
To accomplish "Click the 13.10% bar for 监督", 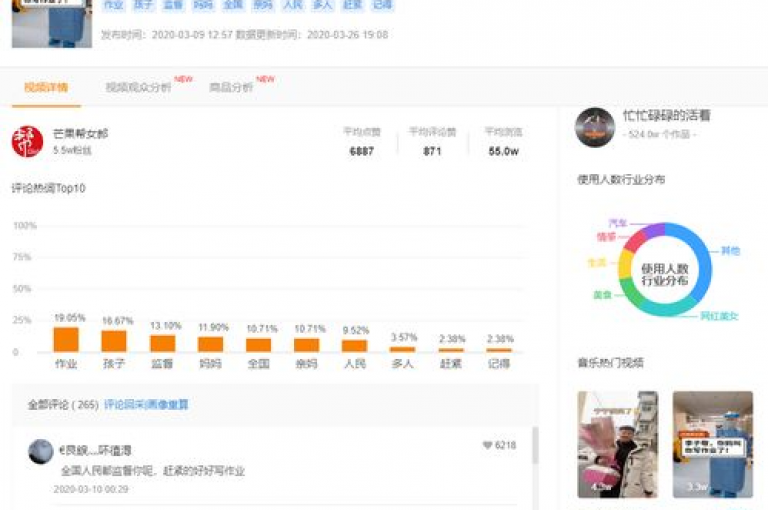I will point(162,343).
